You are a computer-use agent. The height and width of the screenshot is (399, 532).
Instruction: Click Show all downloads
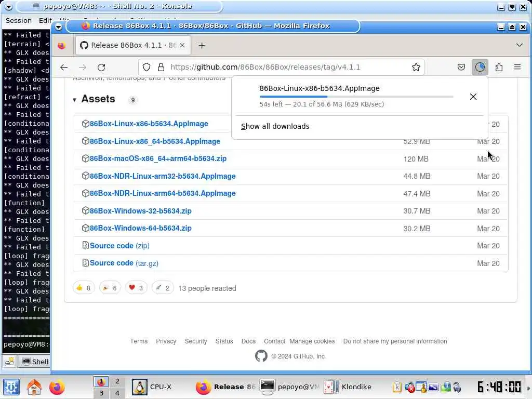point(275,126)
